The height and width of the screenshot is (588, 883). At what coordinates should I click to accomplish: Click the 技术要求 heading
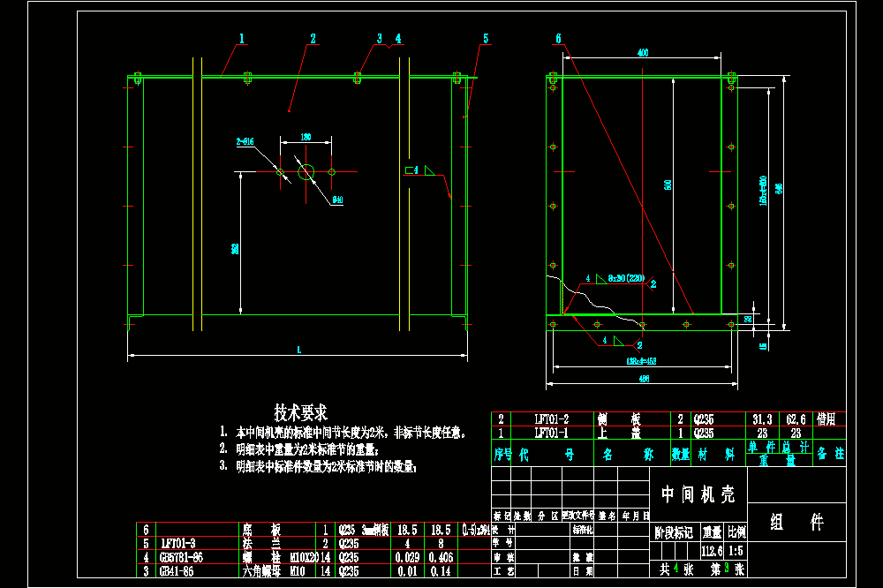click(301, 413)
